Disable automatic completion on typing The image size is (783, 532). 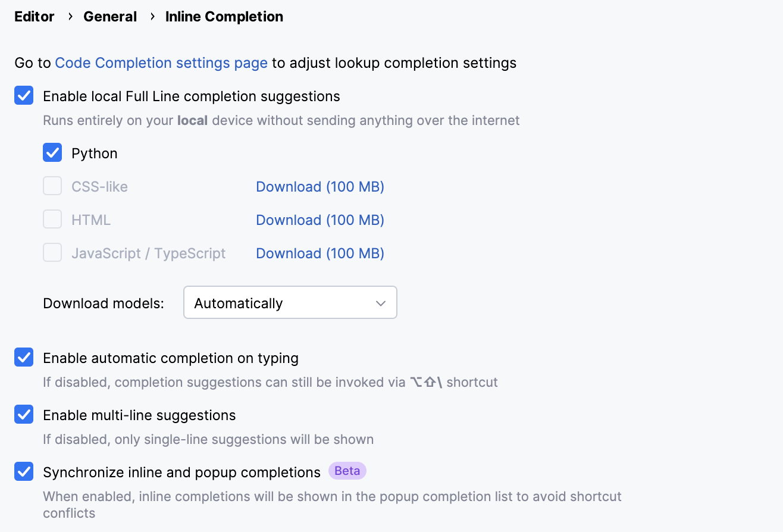click(x=23, y=357)
